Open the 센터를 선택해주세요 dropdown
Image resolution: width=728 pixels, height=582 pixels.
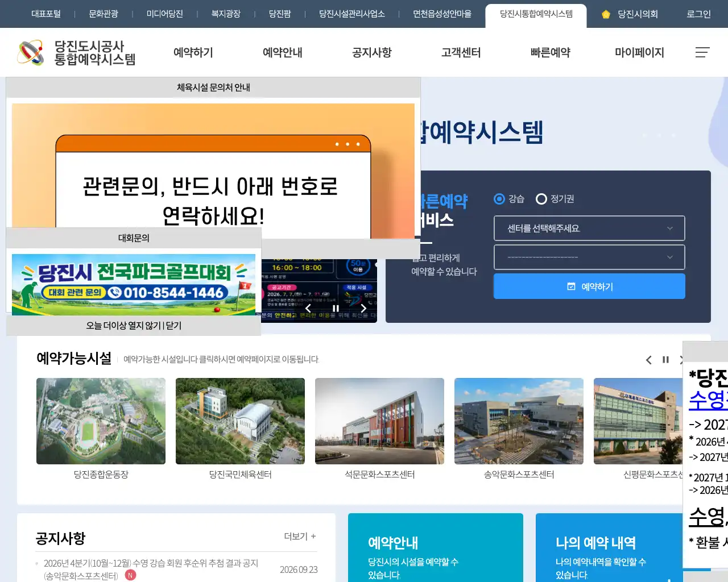589,228
